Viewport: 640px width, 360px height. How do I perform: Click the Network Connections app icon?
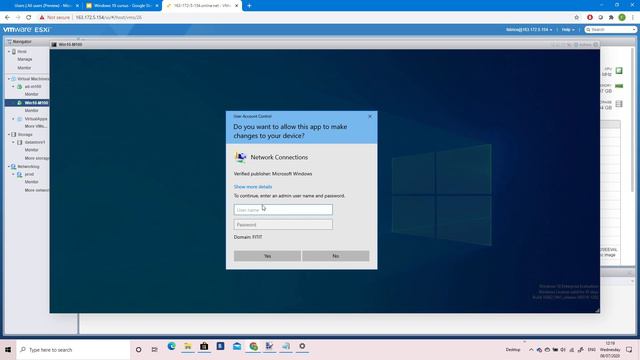(240, 157)
